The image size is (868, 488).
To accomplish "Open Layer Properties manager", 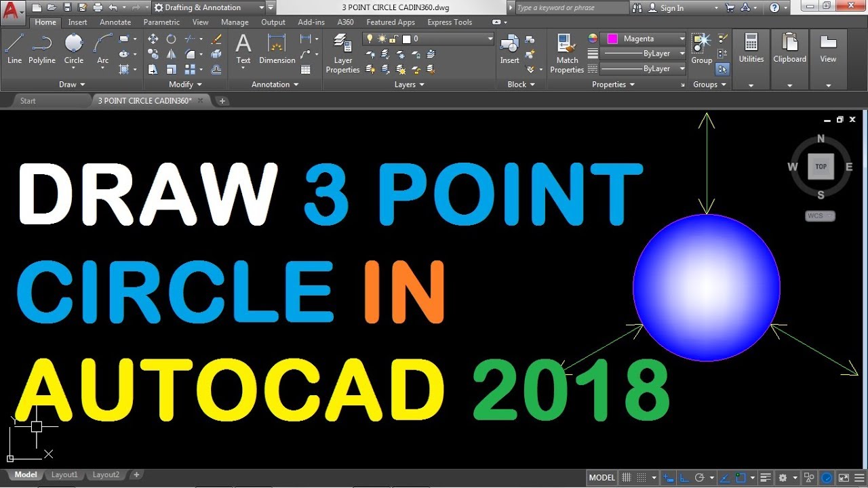I will coord(342,54).
